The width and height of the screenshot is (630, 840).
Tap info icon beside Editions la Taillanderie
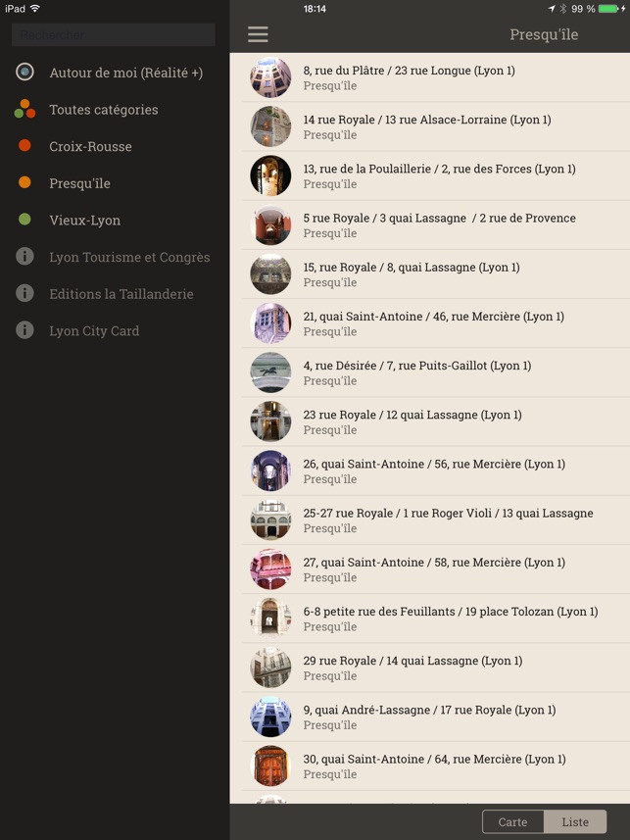24,293
